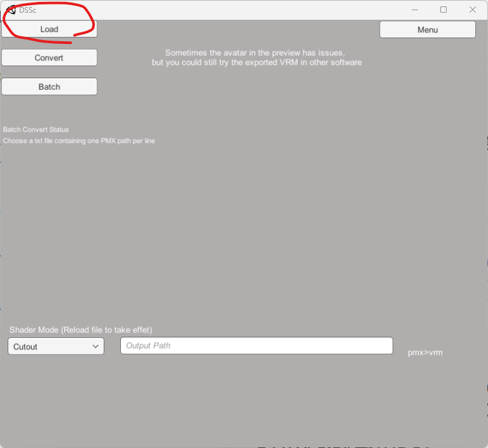
Task: Click the DSSc window title text
Action: pos(28,10)
